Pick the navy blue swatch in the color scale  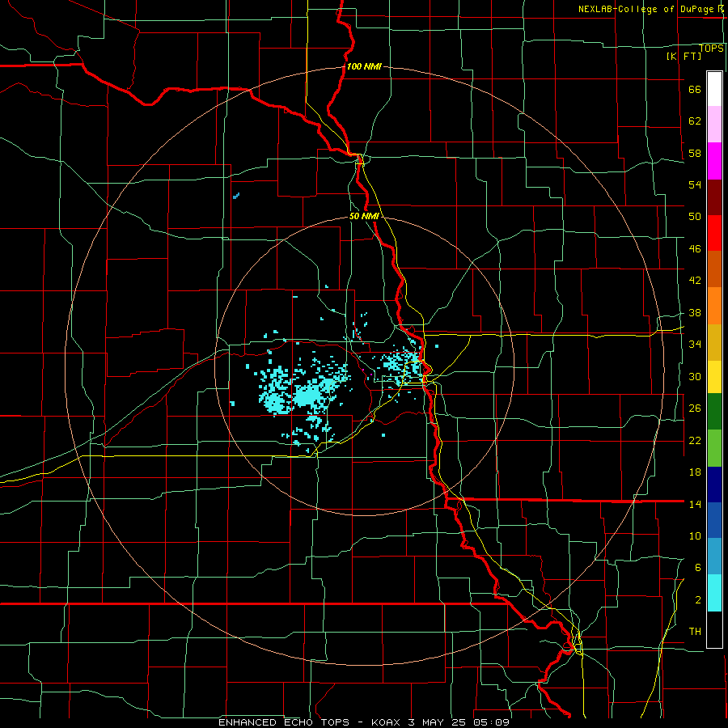pyautogui.click(x=714, y=485)
